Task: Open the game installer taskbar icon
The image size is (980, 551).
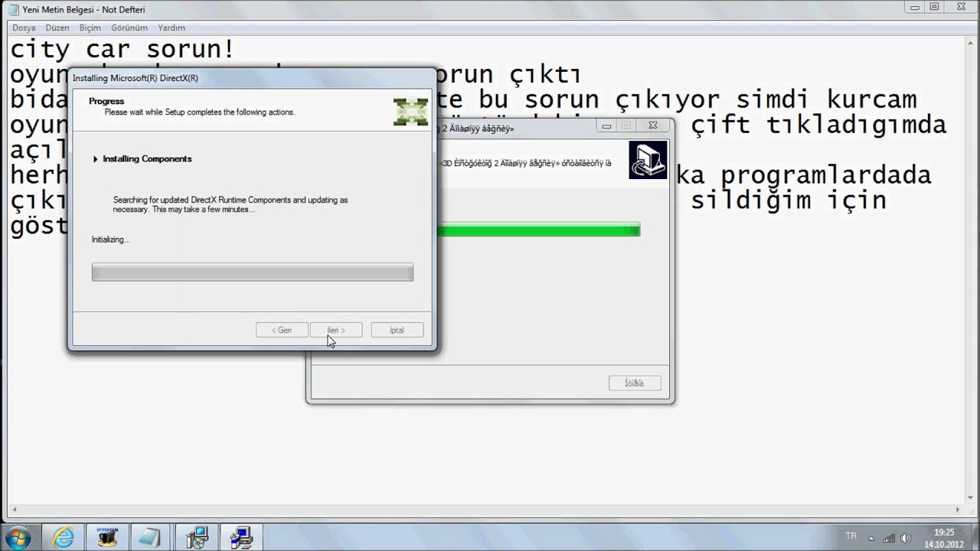Action: (198, 537)
